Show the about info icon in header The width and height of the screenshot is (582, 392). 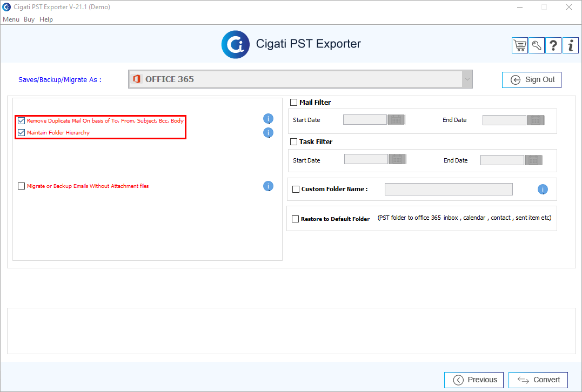pyautogui.click(x=571, y=45)
